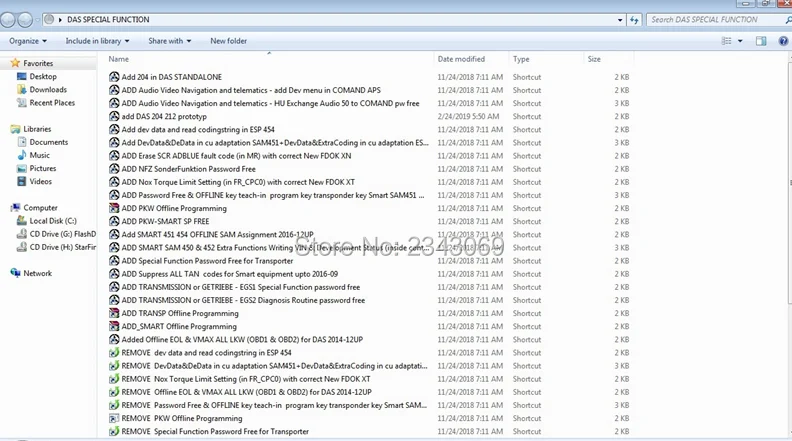The image size is (792, 441).
Task: Click the icon of ADD Erase SCR ADBLUE fault code
Action: click(114, 156)
